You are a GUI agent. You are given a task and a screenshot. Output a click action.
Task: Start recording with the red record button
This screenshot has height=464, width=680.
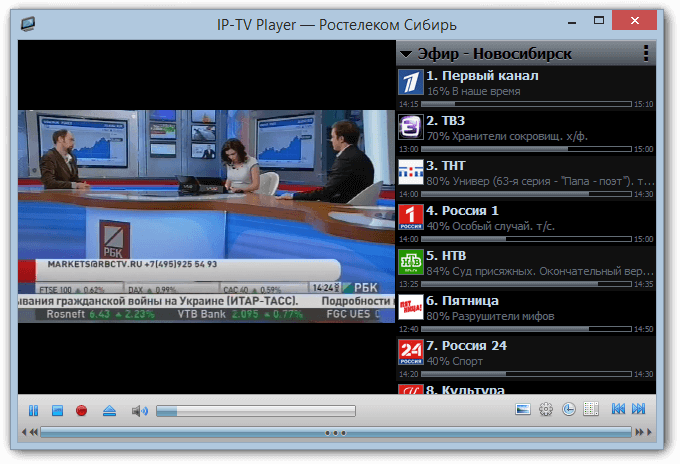(81, 410)
